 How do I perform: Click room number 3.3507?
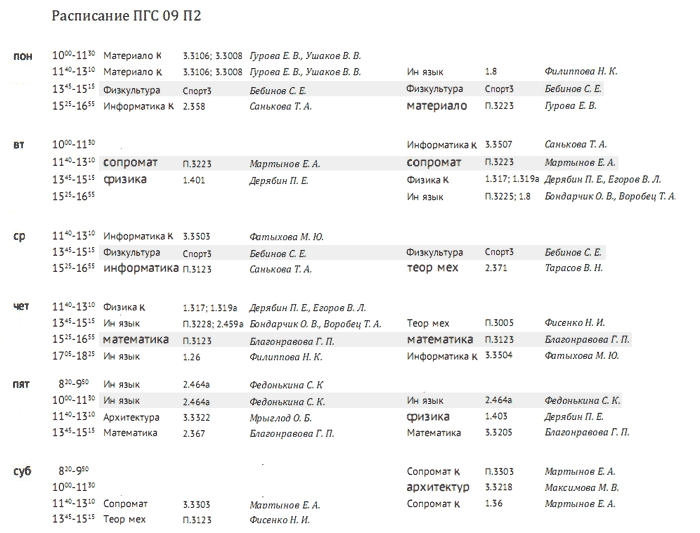tap(499, 145)
